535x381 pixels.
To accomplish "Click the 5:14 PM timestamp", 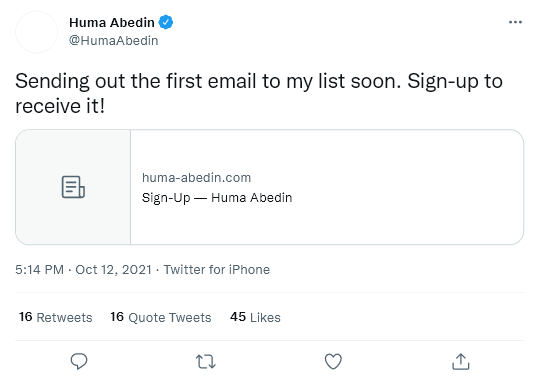I will tap(40, 270).
